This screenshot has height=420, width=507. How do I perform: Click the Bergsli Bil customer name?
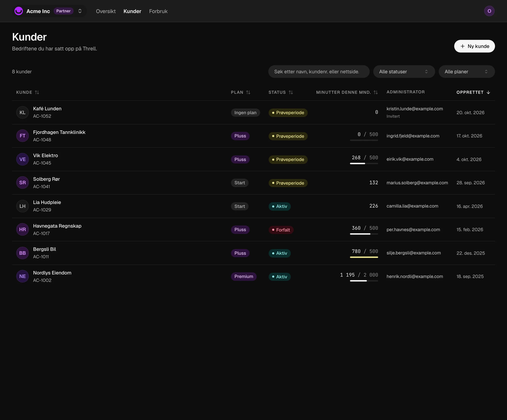point(44,249)
